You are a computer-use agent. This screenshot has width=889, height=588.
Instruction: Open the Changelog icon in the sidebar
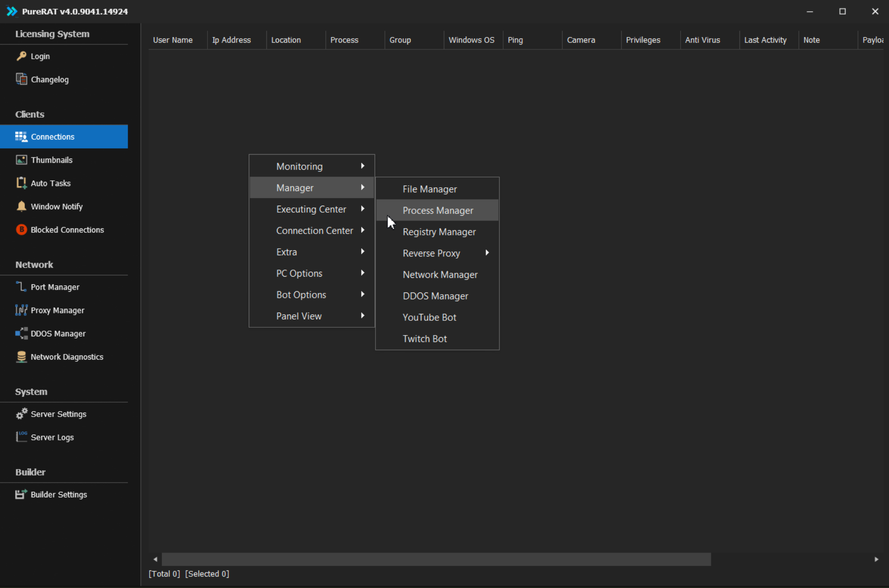[21, 79]
